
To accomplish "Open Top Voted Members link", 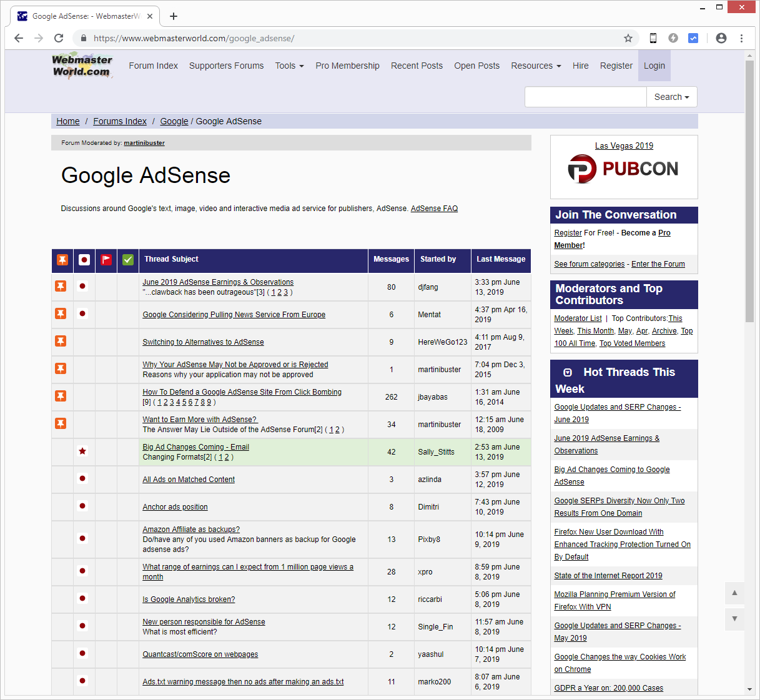I will click(633, 343).
